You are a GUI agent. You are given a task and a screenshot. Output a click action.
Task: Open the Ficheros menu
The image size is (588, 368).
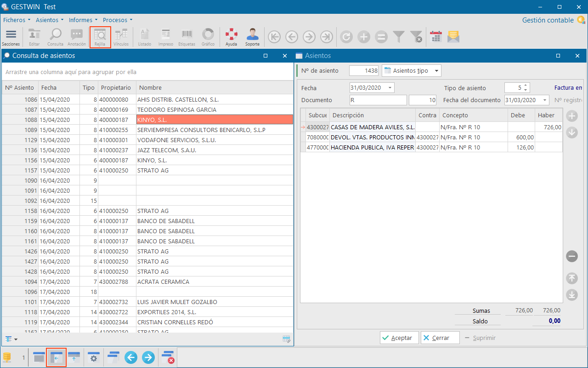click(x=17, y=20)
